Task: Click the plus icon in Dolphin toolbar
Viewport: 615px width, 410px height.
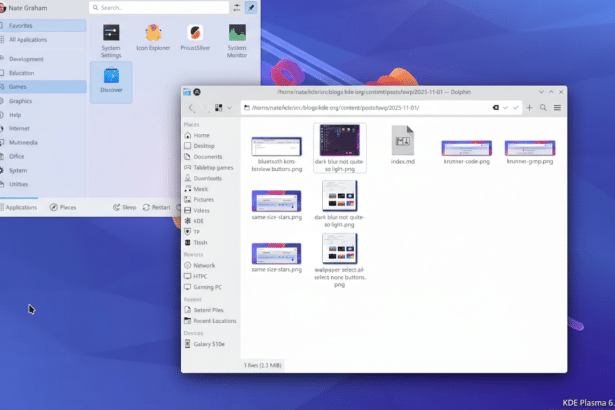Action: (x=529, y=108)
